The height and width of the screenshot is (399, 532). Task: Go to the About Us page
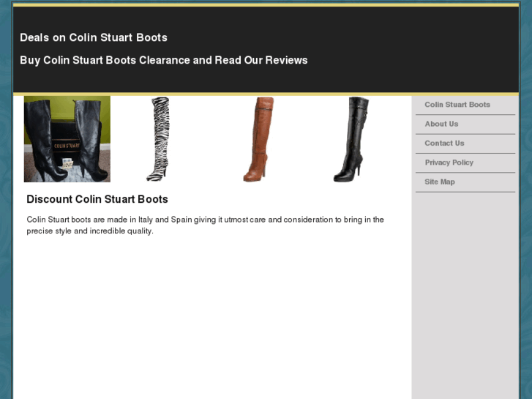pos(441,124)
